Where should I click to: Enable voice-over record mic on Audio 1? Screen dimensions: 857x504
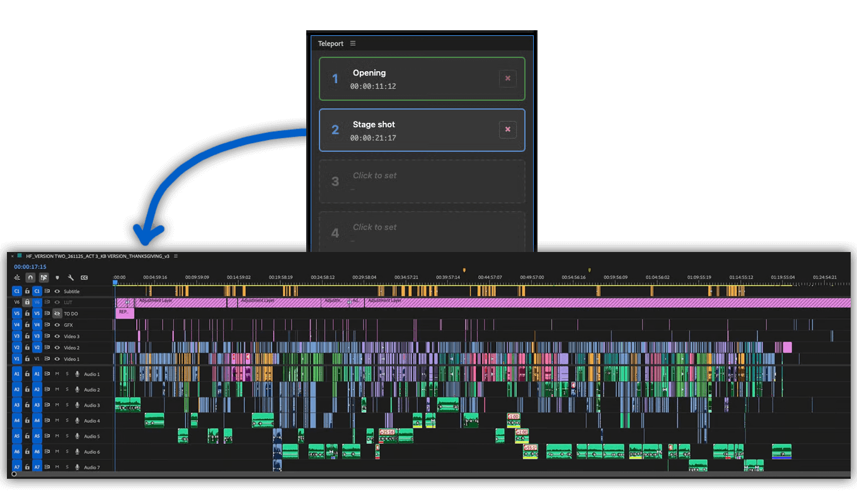[77, 374]
